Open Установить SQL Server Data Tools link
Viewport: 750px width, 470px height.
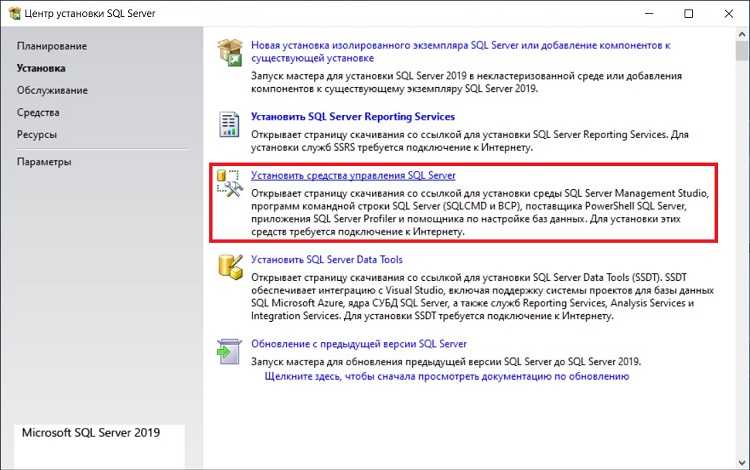click(x=327, y=260)
